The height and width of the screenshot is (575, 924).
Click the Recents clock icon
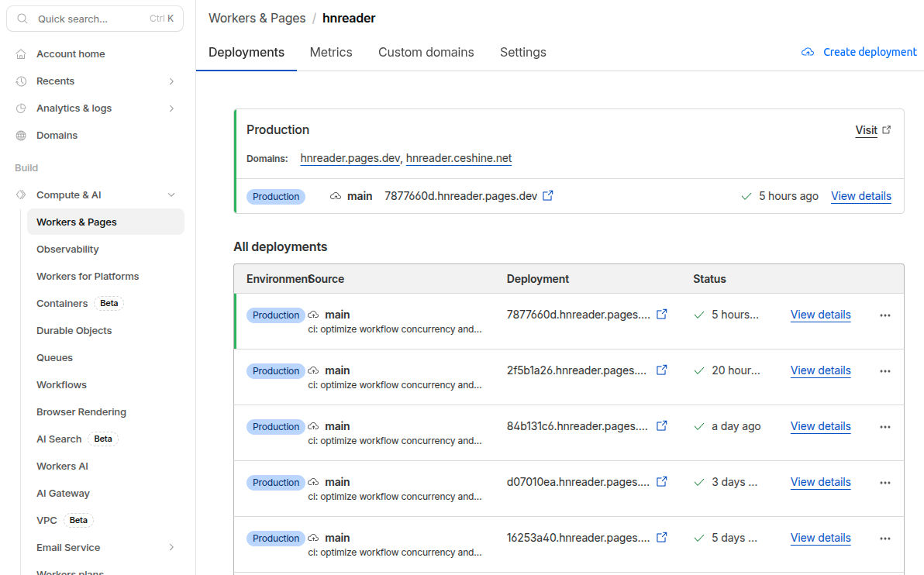click(19, 81)
